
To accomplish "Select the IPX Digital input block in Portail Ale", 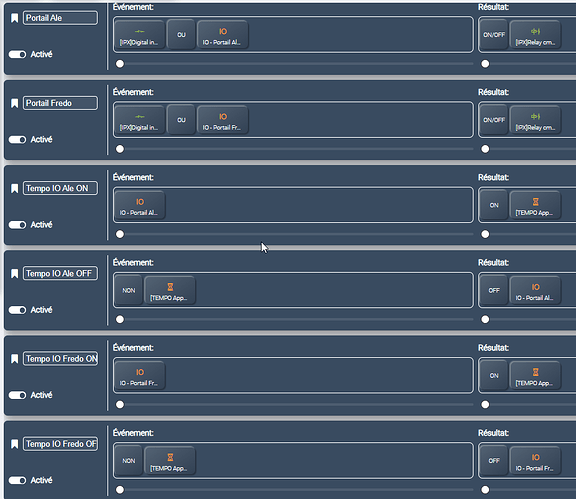I will [x=140, y=35].
